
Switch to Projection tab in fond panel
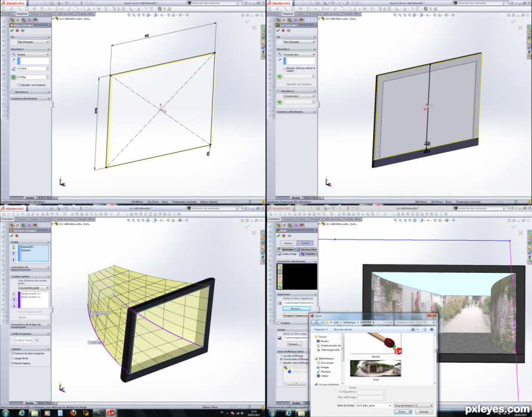pyautogui.click(x=308, y=254)
